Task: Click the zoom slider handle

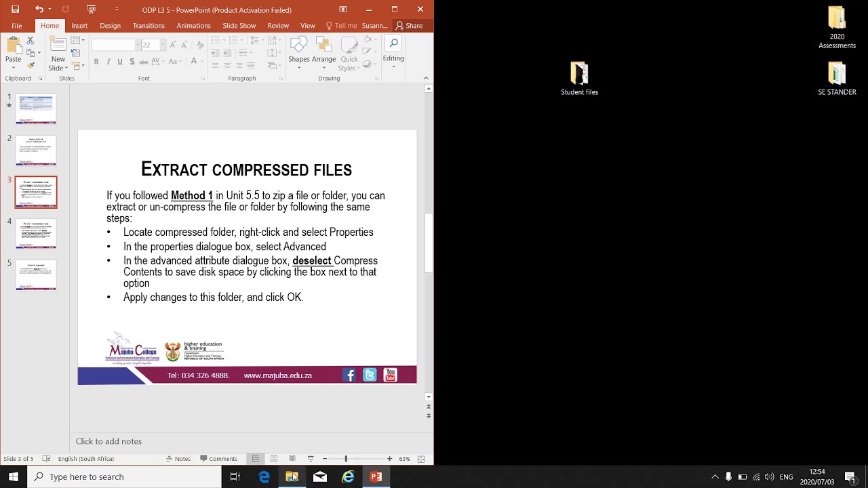Action: (x=346, y=459)
